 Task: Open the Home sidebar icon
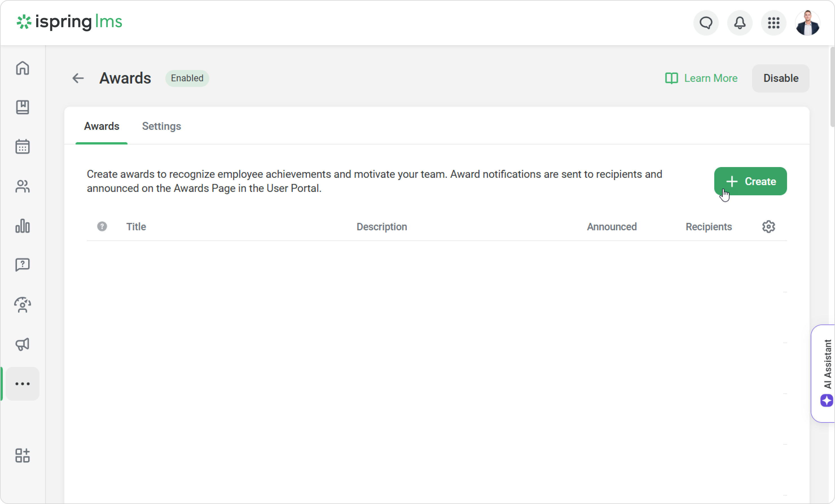(22, 68)
